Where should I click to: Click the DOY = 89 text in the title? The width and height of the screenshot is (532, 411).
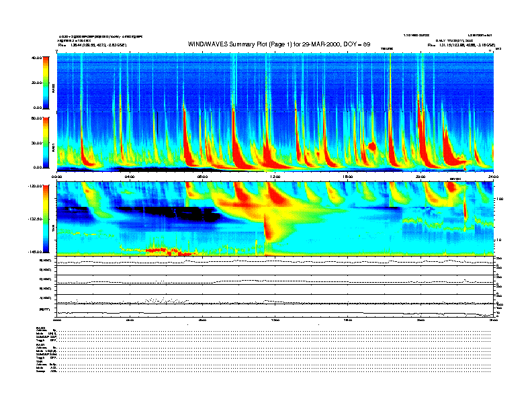(x=357, y=44)
